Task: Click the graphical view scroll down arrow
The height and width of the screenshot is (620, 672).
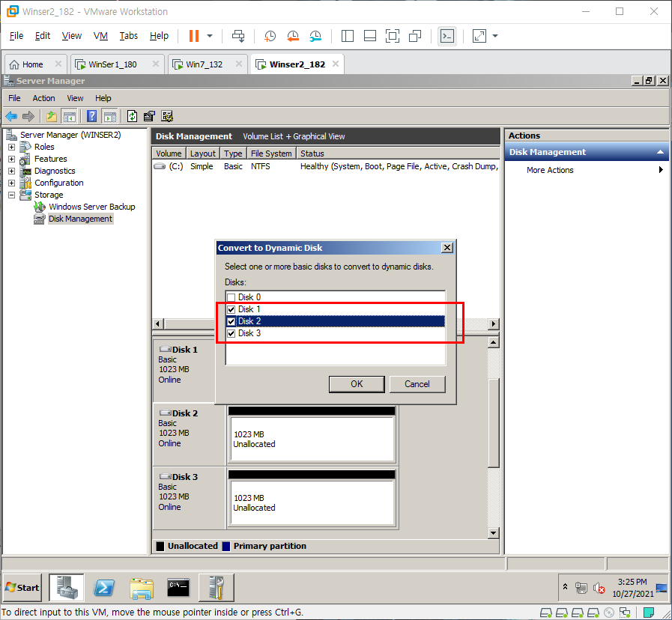Action: tap(493, 533)
